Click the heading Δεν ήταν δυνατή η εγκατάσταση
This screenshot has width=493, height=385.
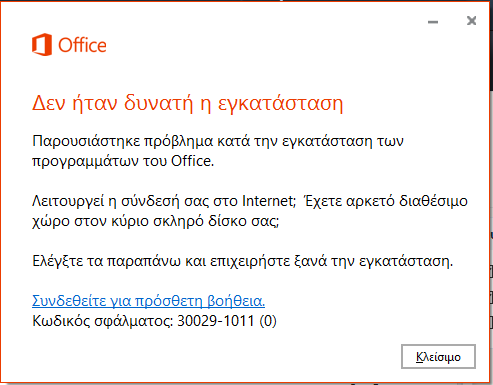pyautogui.click(x=187, y=103)
